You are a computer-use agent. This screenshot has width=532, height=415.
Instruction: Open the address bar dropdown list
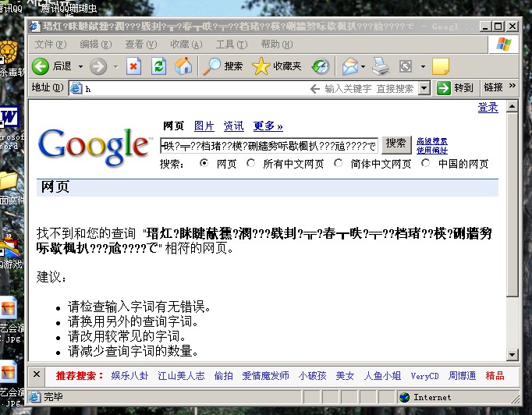pyautogui.click(x=424, y=89)
